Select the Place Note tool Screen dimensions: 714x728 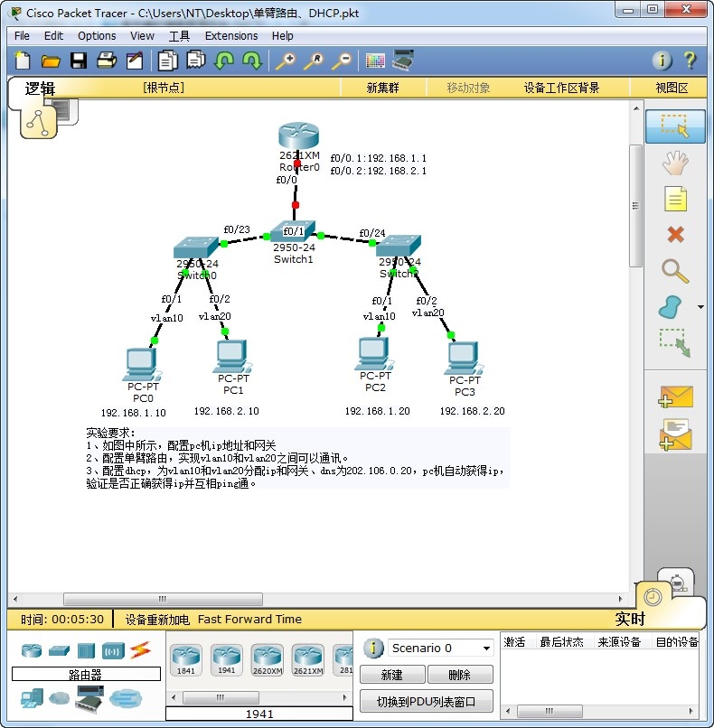click(675, 200)
